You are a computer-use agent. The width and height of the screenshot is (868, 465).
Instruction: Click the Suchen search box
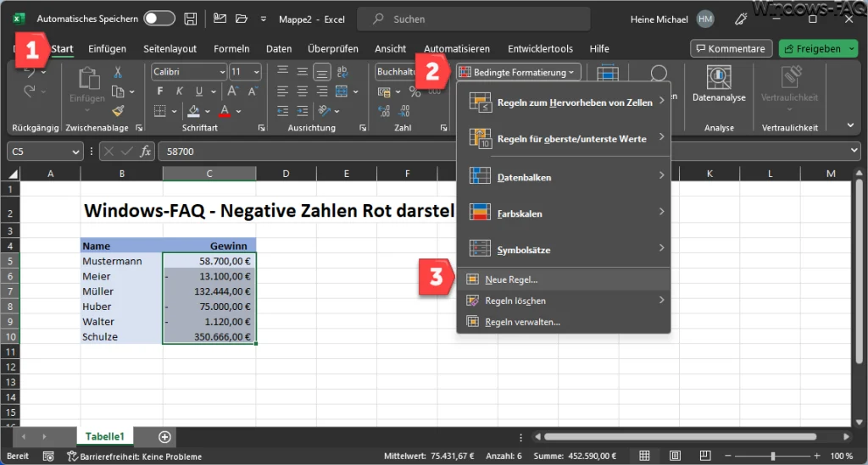pyautogui.click(x=474, y=19)
